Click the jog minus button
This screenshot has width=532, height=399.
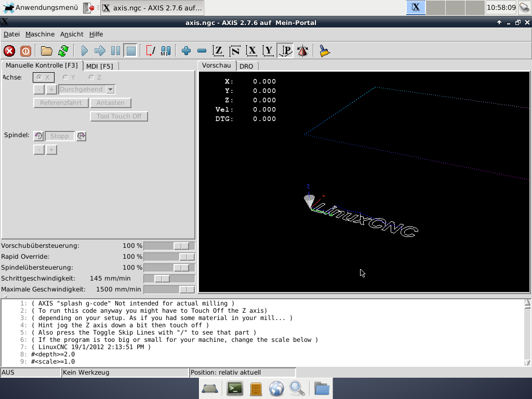click(x=39, y=89)
